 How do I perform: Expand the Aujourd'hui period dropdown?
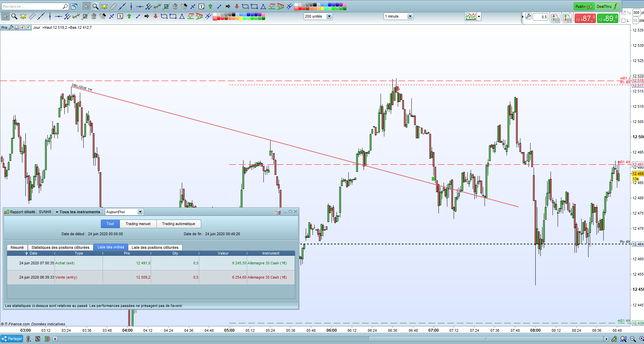pyautogui.click(x=124, y=212)
